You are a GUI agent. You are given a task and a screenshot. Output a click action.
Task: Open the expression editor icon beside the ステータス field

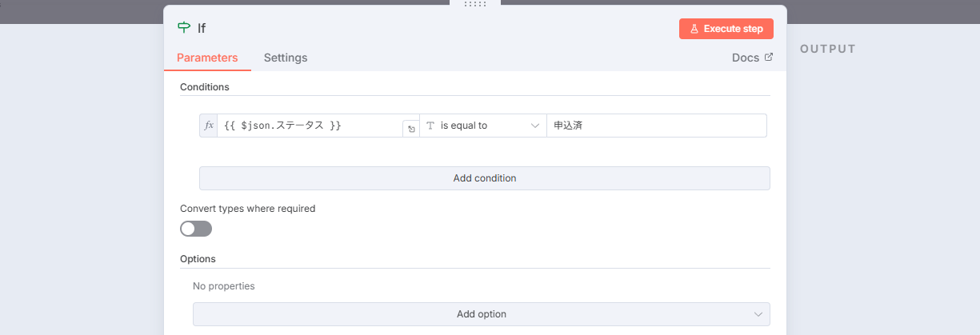[x=410, y=129]
